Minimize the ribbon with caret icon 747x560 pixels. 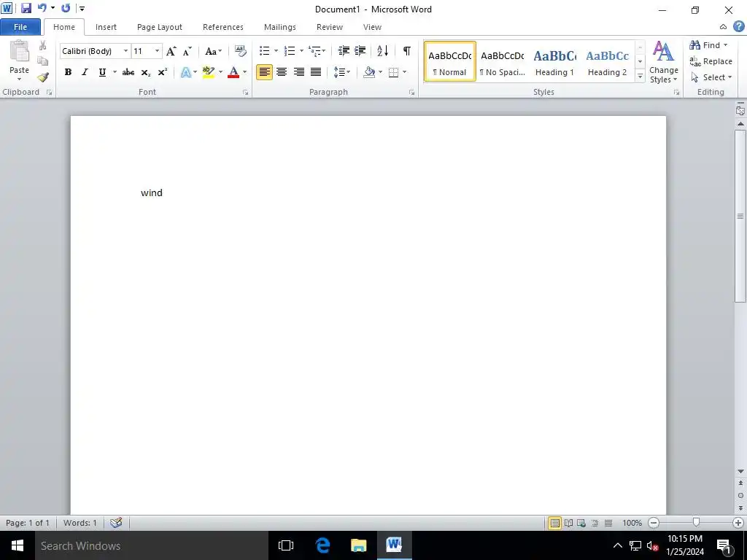(723, 27)
